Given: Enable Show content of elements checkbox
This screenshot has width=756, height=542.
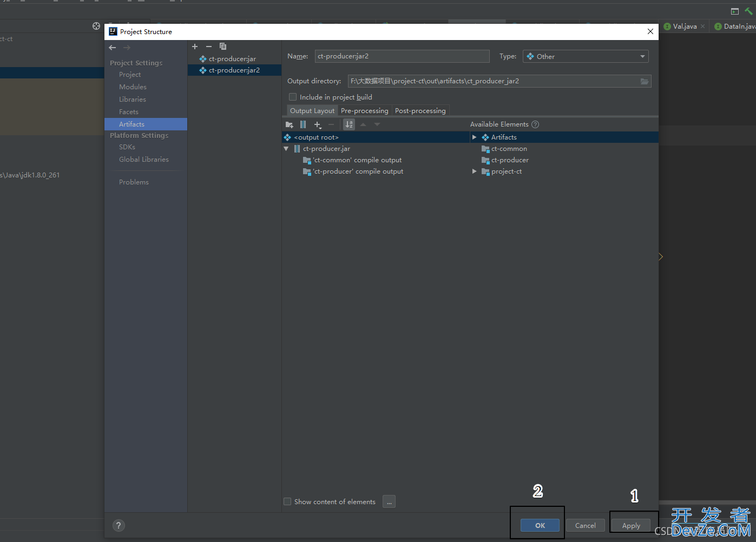Looking at the screenshot, I should tap(287, 501).
